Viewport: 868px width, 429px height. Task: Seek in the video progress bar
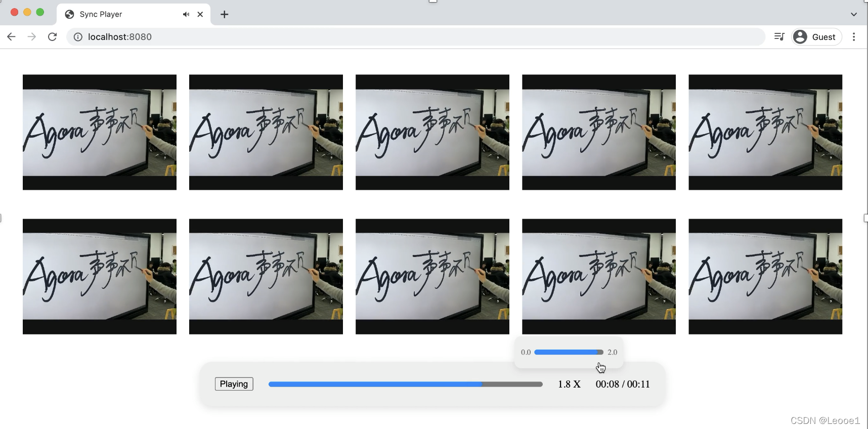click(405, 384)
